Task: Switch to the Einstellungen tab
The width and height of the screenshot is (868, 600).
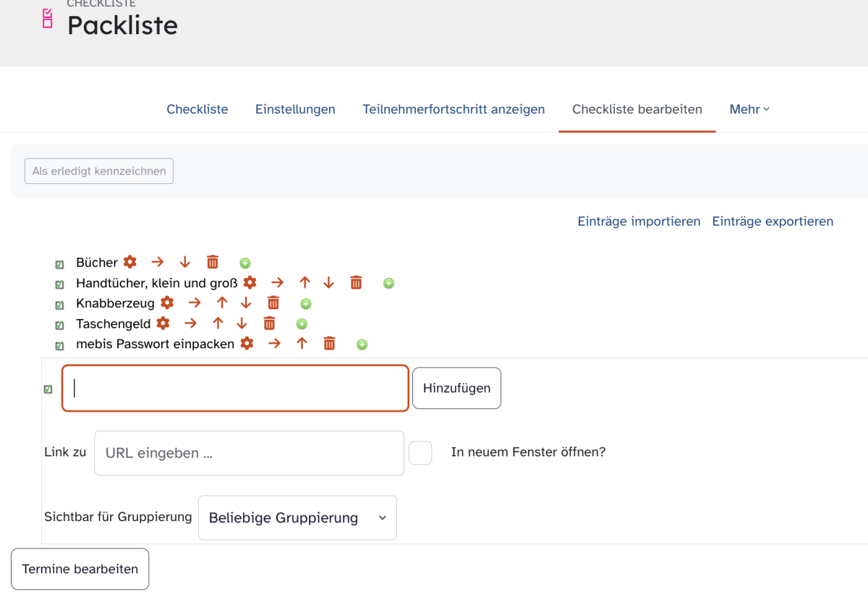Action: tap(295, 109)
